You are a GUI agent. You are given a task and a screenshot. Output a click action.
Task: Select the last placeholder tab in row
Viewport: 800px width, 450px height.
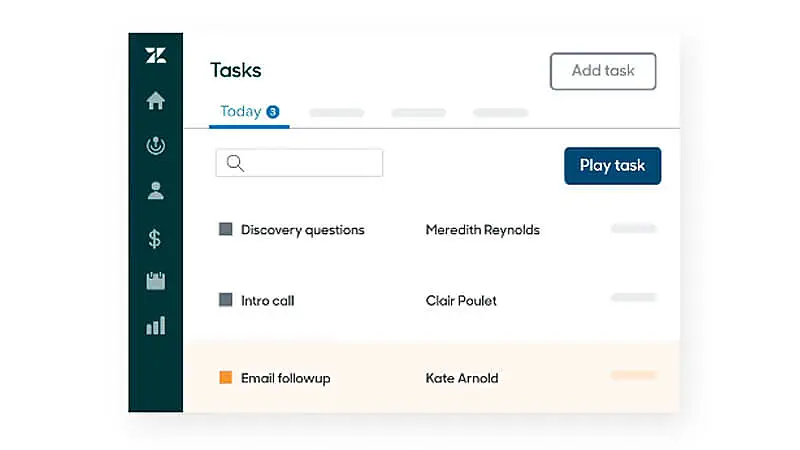[x=500, y=113]
